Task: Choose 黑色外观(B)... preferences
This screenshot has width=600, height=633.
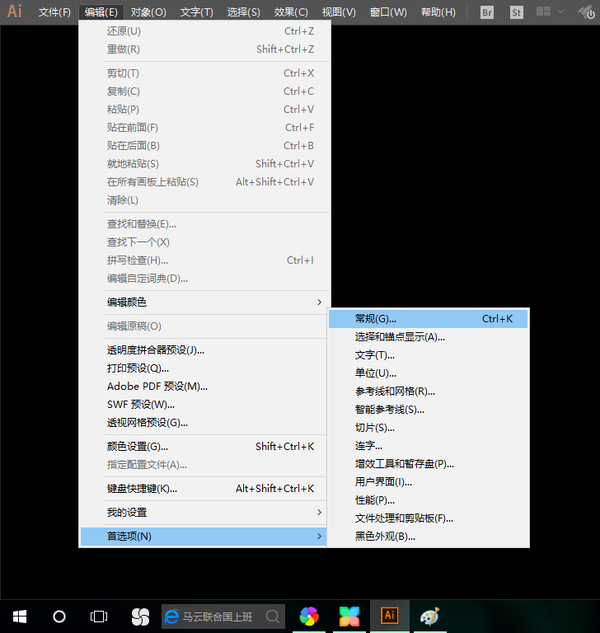Action: 428,537
